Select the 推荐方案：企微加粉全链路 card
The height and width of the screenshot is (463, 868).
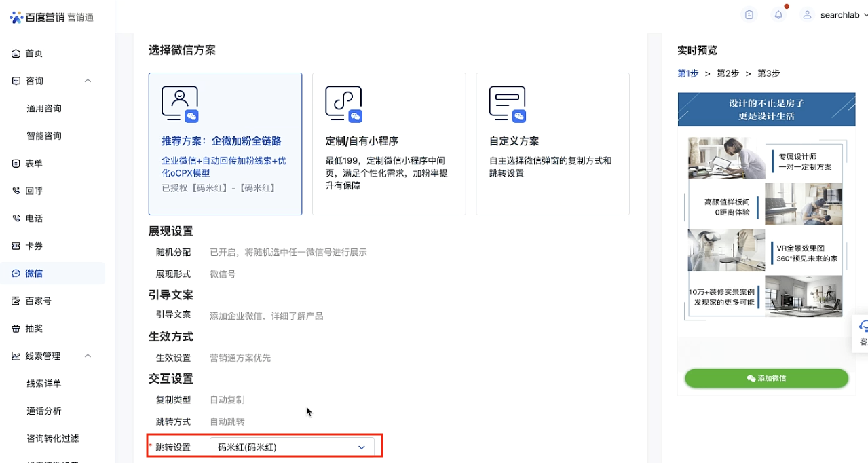click(225, 144)
